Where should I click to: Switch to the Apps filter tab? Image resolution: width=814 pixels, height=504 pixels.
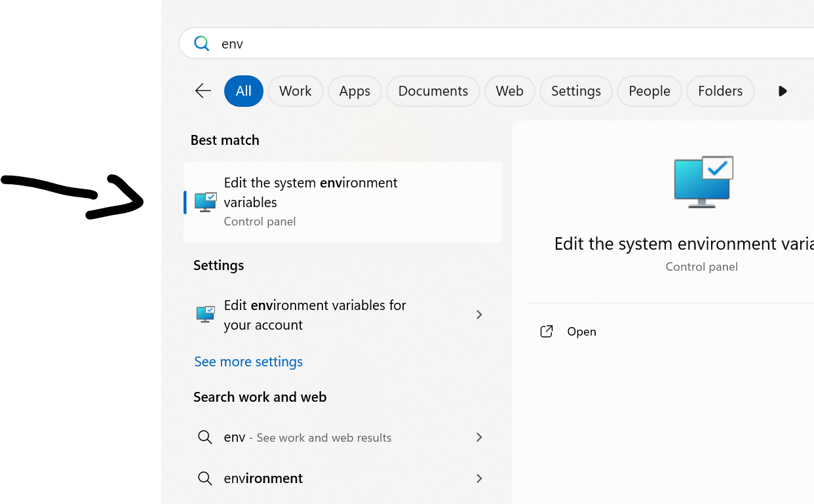pyautogui.click(x=355, y=91)
